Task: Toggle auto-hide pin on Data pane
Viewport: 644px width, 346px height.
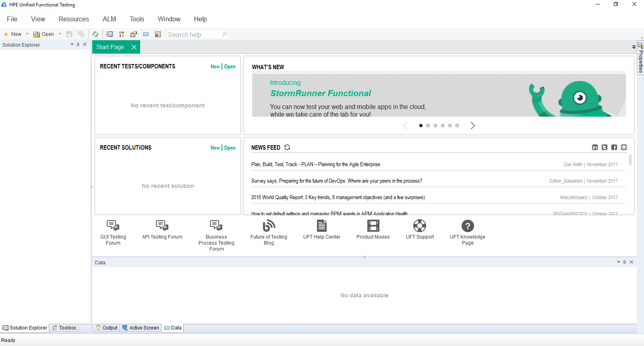Action: click(625, 262)
